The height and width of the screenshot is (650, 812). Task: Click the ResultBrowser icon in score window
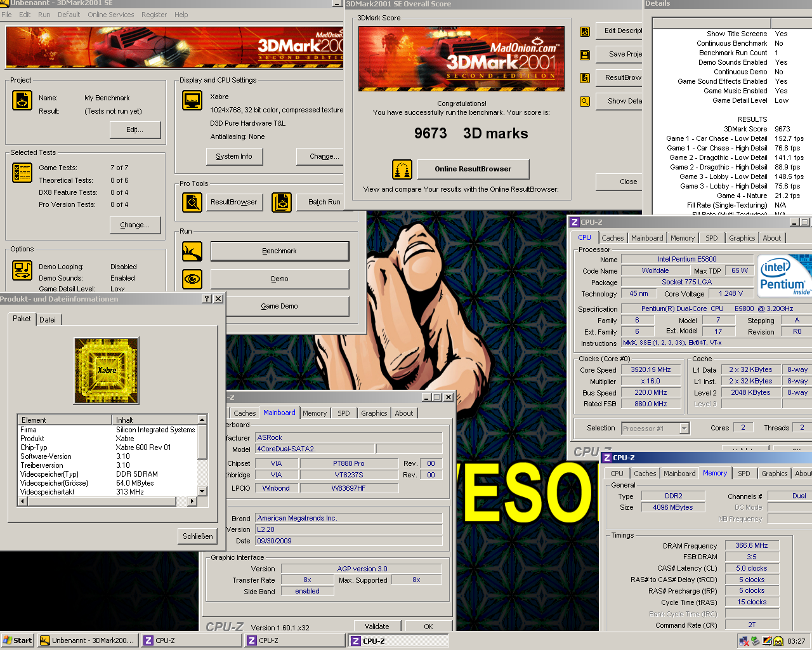click(x=585, y=77)
